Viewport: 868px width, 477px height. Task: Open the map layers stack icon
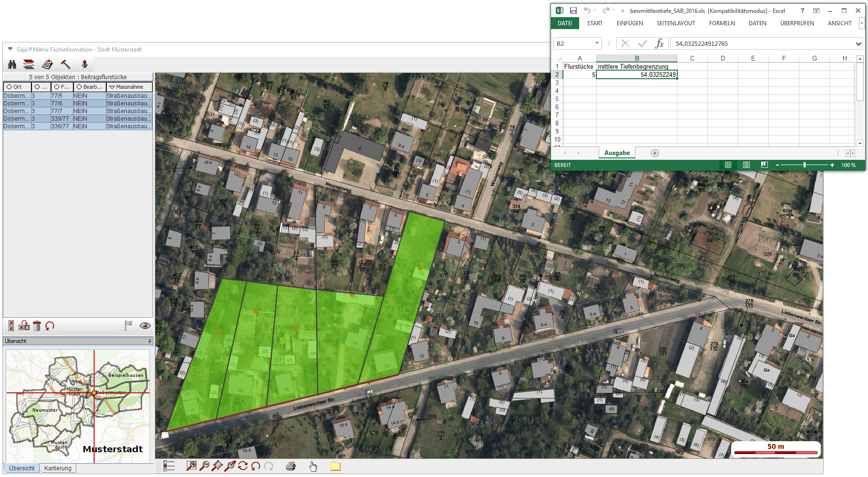(x=29, y=64)
